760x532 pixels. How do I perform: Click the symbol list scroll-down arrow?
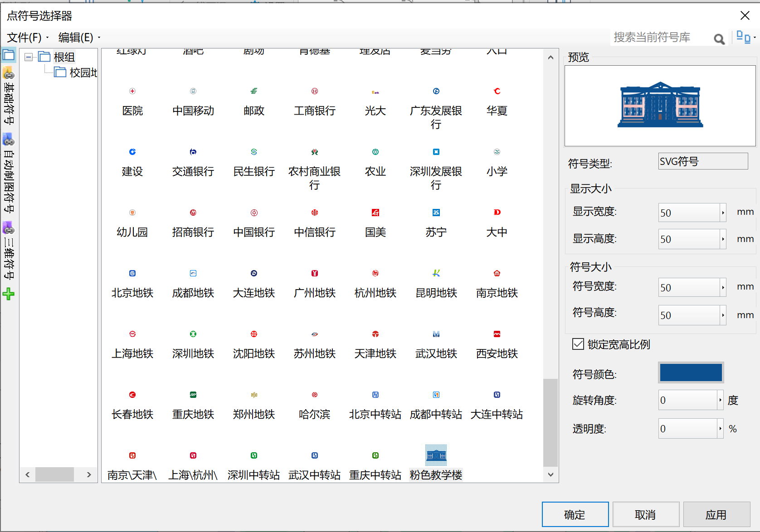551,474
